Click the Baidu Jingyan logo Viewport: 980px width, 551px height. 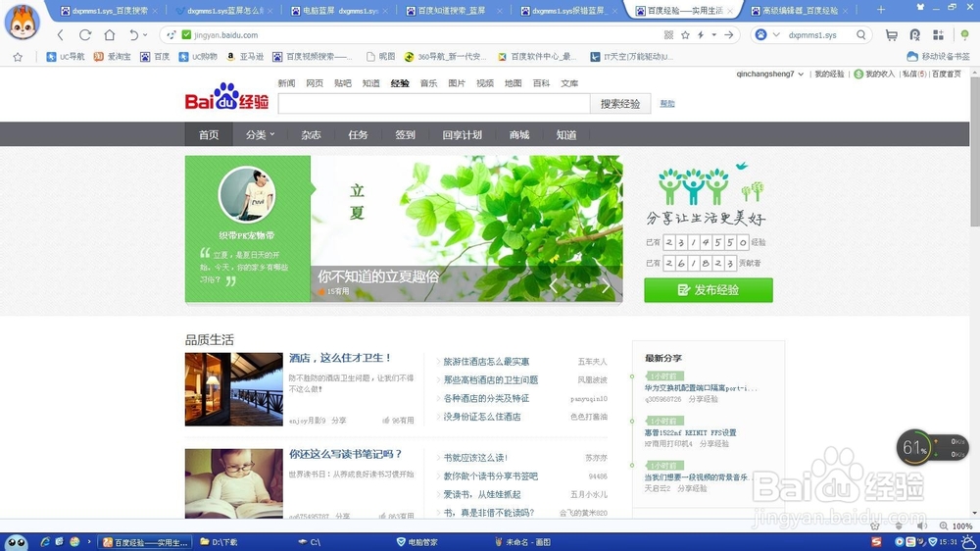[x=226, y=97]
